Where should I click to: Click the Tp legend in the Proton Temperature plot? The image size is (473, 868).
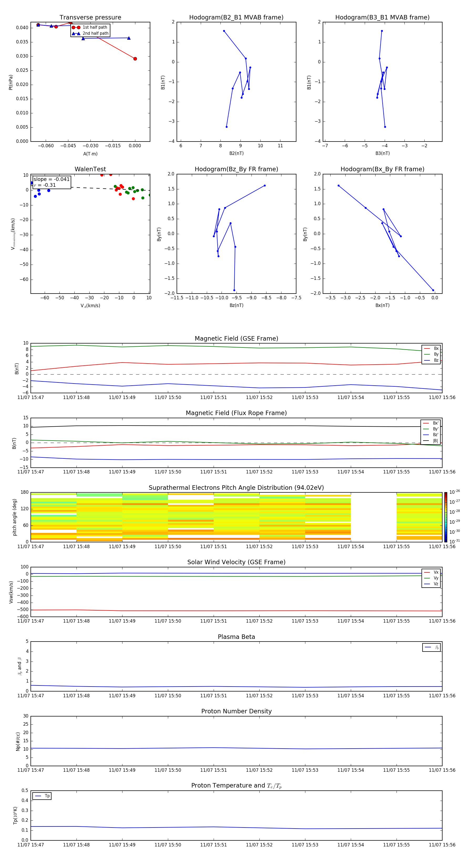point(42,796)
